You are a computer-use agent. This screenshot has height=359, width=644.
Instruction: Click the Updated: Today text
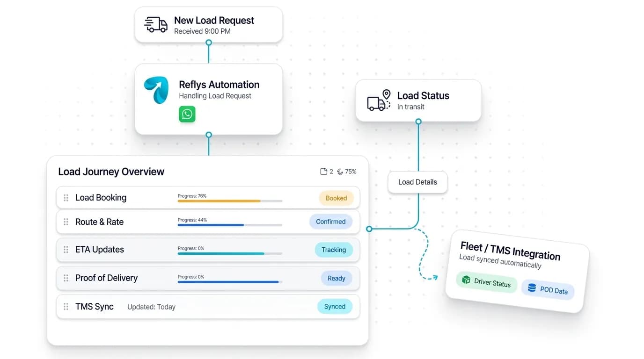(151, 307)
